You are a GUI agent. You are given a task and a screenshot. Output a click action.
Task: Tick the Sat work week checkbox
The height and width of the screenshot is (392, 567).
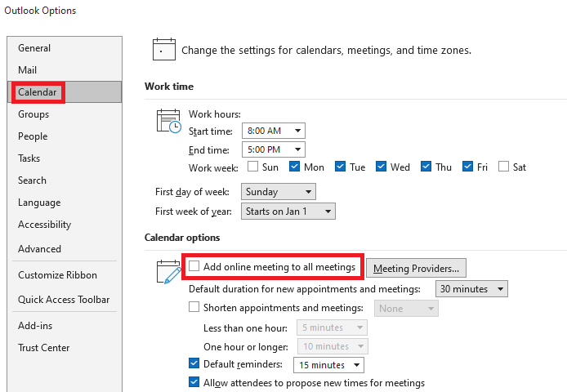tap(504, 167)
